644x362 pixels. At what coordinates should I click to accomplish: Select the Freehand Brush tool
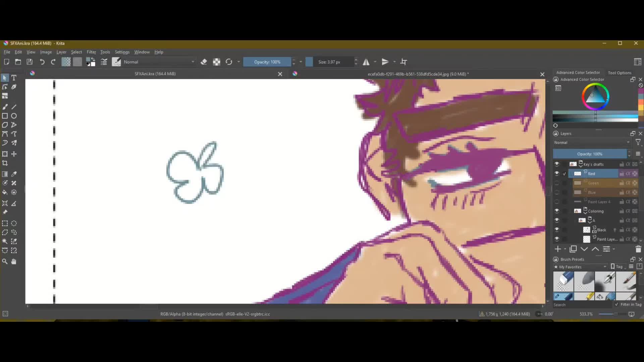[x=5, y=107]
